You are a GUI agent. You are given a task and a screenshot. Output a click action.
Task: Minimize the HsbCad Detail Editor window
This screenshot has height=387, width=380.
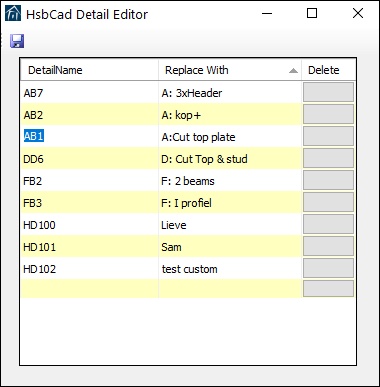267,14
